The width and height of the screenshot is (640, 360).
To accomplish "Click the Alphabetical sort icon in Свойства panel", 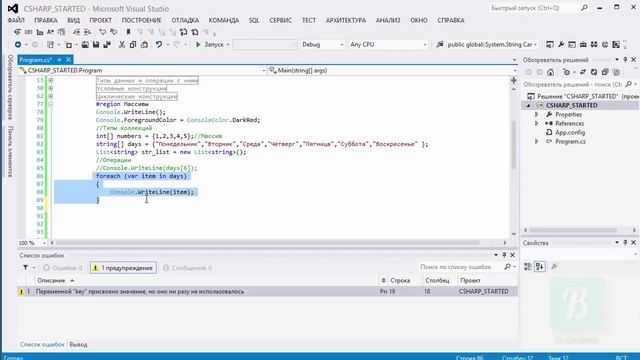I will (540, 267).
